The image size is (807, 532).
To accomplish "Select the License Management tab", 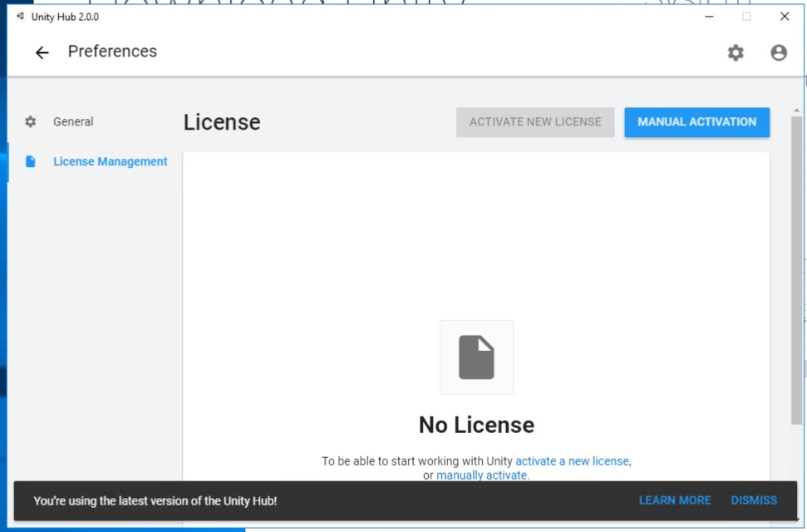I will coord(111,162).
